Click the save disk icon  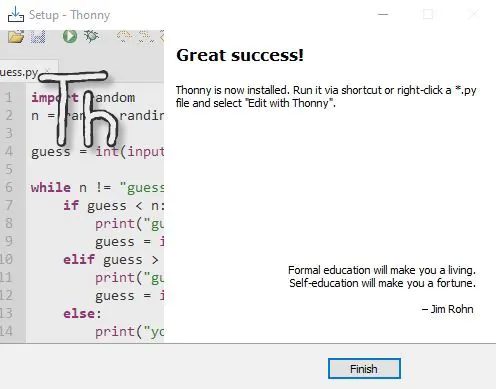(x=38, y=37)
